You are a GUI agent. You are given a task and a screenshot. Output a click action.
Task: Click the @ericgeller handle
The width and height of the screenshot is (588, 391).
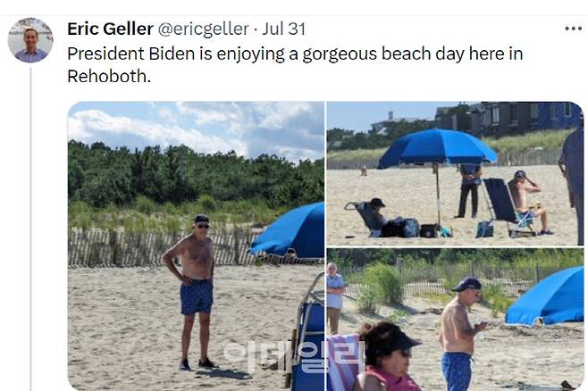click(x=203, y=29)
